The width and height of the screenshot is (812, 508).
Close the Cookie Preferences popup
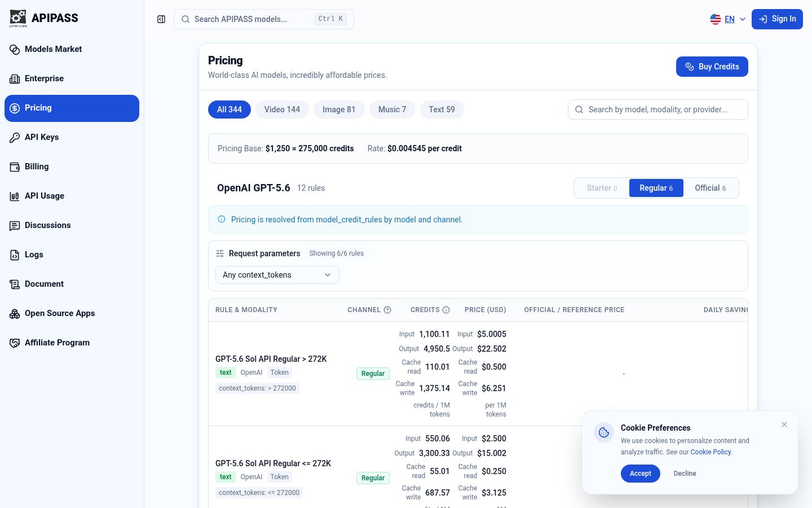coord(784,424)
